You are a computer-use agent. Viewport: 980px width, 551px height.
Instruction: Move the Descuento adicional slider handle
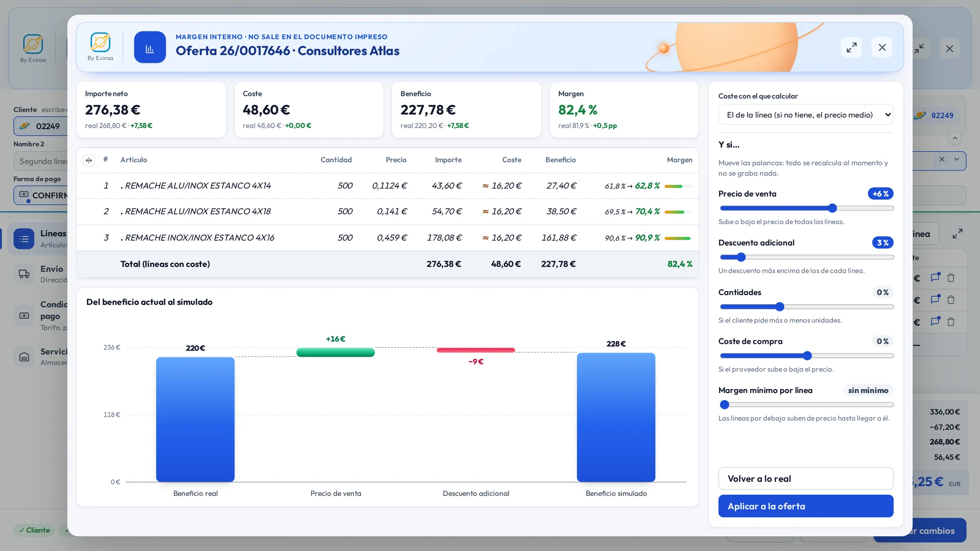point(741,257)
